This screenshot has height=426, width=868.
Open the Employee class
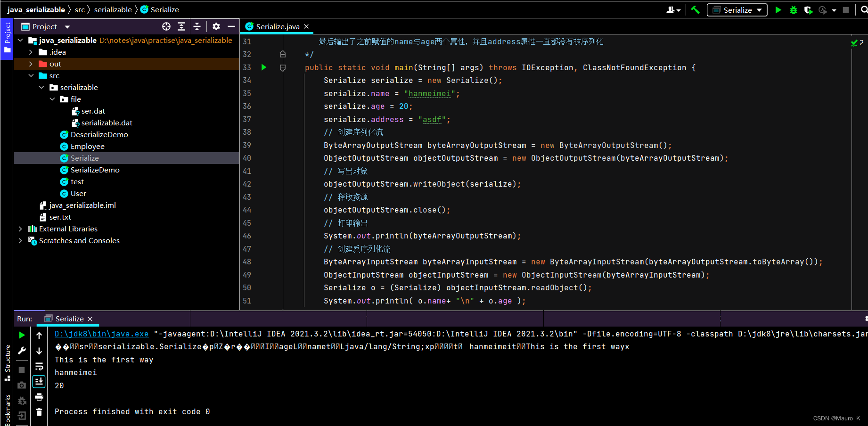click(x=82, y=147)
